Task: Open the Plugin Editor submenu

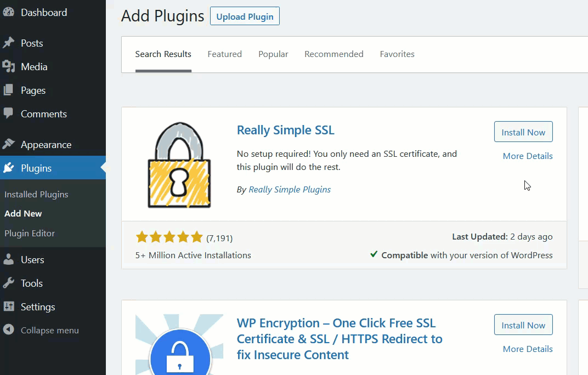Action: [x=30, y=233]
